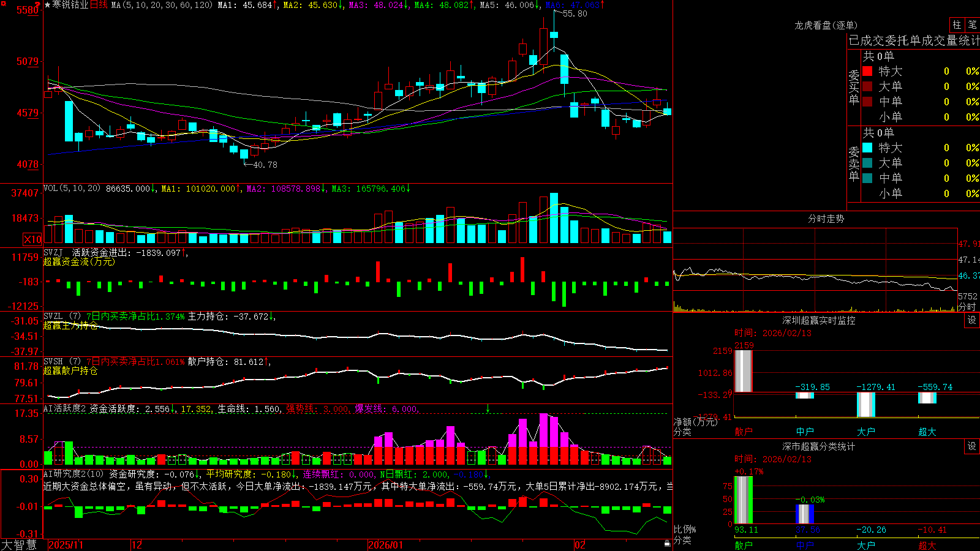Click the 寒锐钴业 stock name
This screenshot has height=551, width=980.
click(x=70, y=5)
